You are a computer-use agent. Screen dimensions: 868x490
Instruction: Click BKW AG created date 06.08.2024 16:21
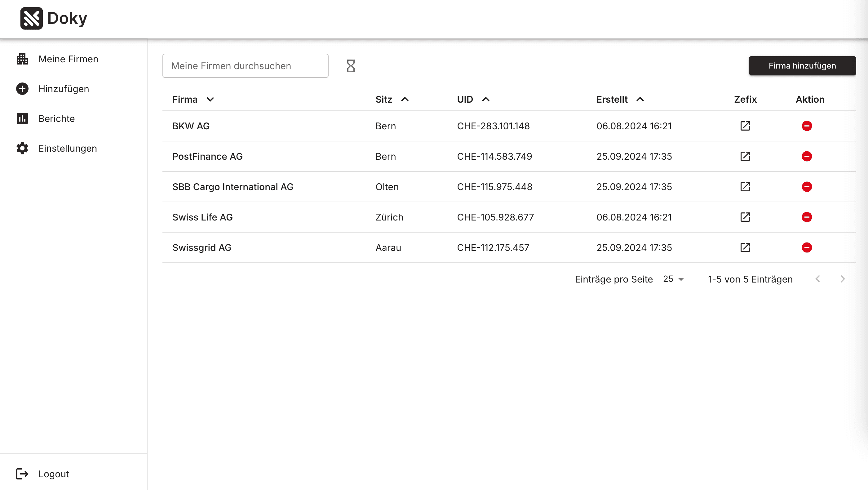coord(634,126)
